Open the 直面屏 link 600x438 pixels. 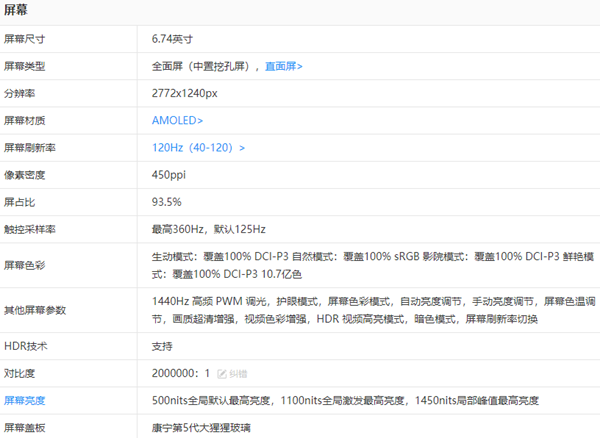(x=284, y=66)
